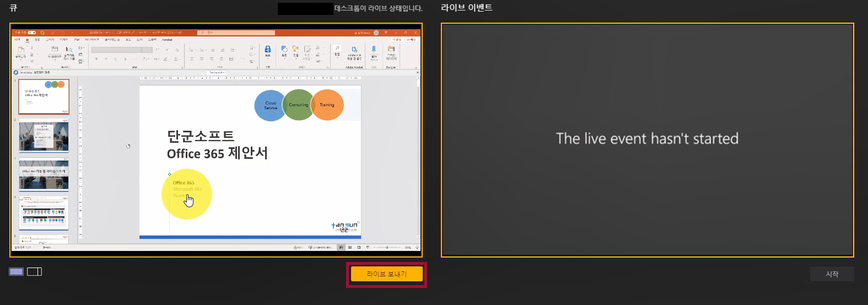Click the Designer design ideas icon
The height and width of the screenshot is (305, 868).
[391, 49]
